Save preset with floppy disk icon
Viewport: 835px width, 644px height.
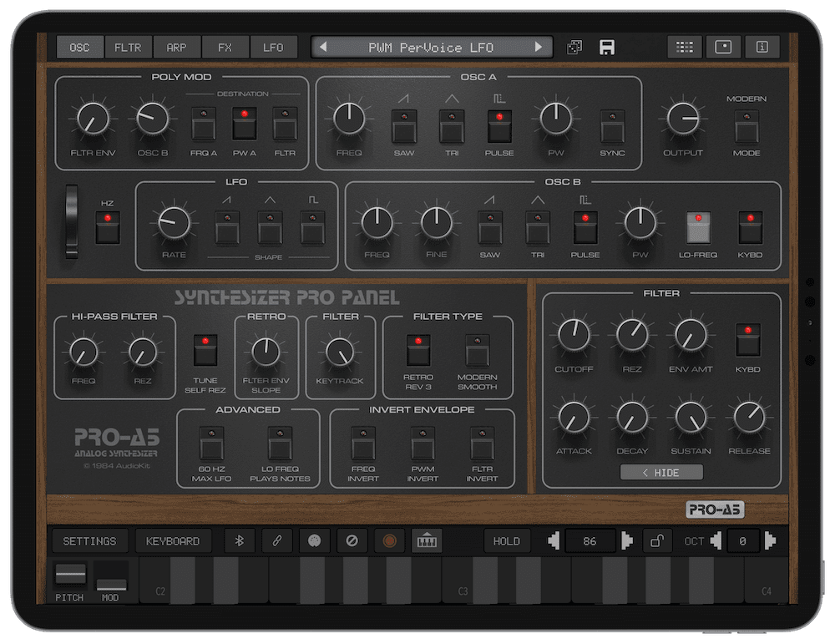click(606, 48)
